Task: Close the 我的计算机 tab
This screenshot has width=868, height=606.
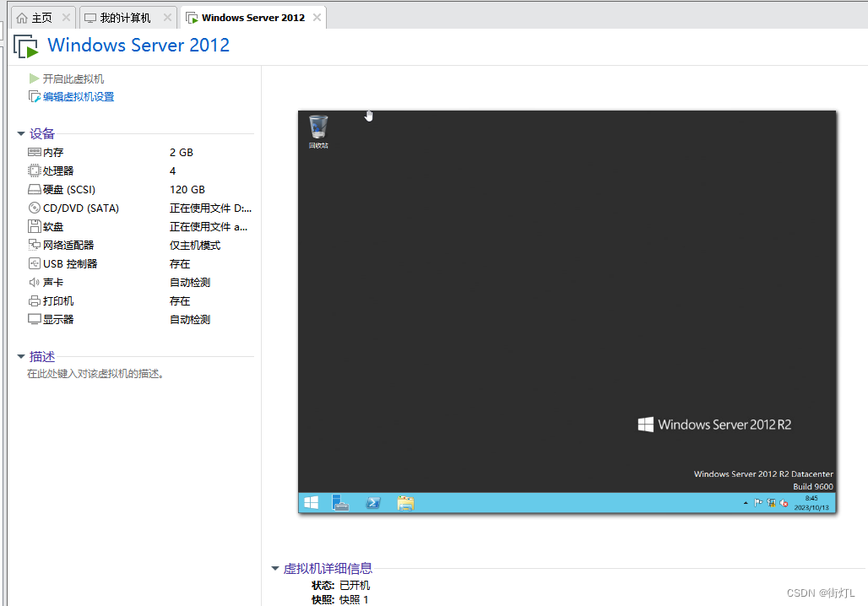Action: 167,18
